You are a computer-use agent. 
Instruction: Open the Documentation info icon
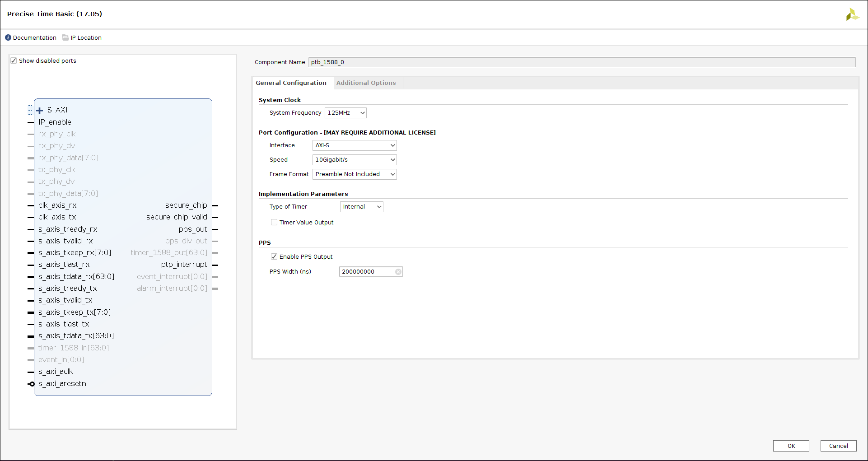[8, 38]
